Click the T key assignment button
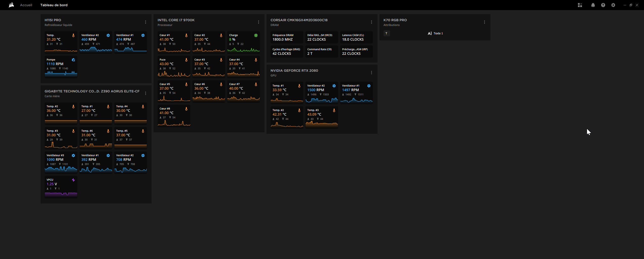 (386, 33)
